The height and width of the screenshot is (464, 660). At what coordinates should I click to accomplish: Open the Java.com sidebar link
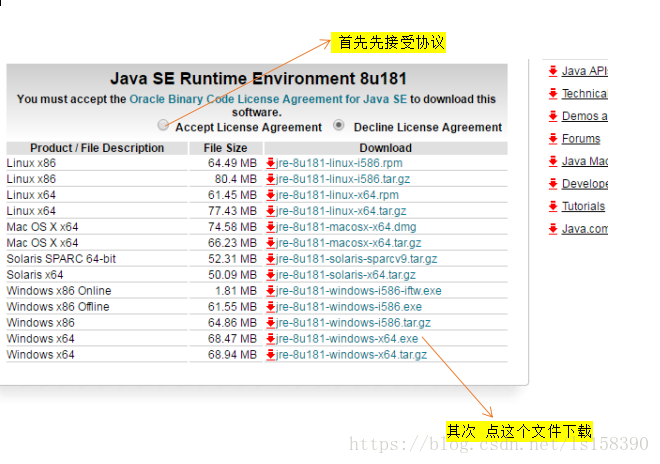click(585, 229)
